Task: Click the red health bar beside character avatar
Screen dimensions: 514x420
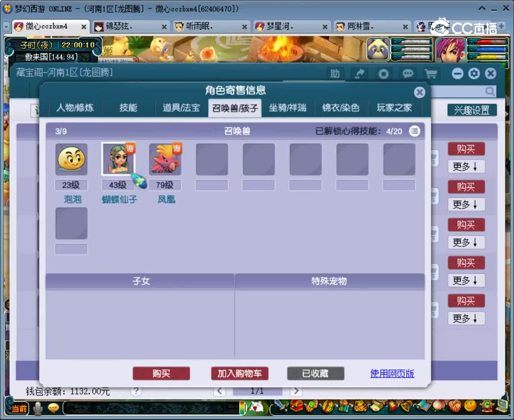Action: coord(487,42)
